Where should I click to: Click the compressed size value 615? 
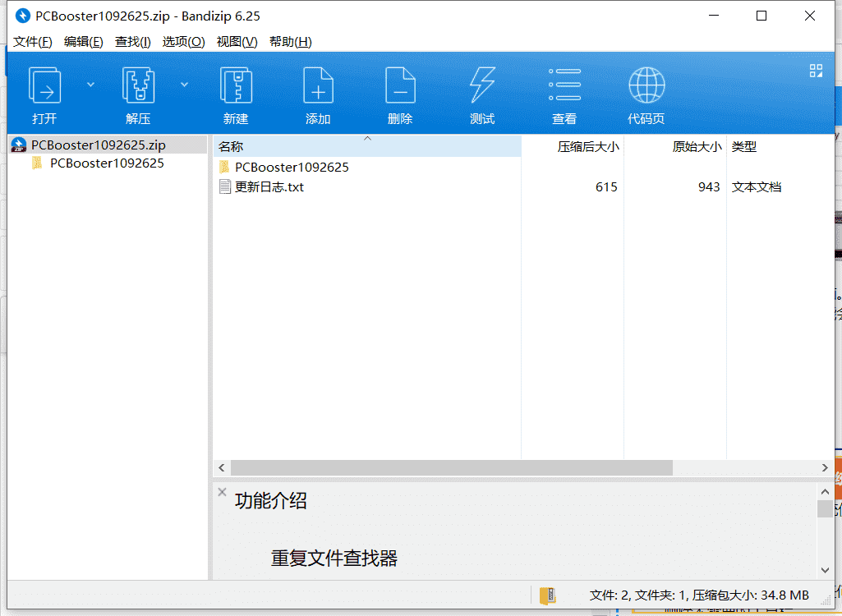[x=606, y=187]
